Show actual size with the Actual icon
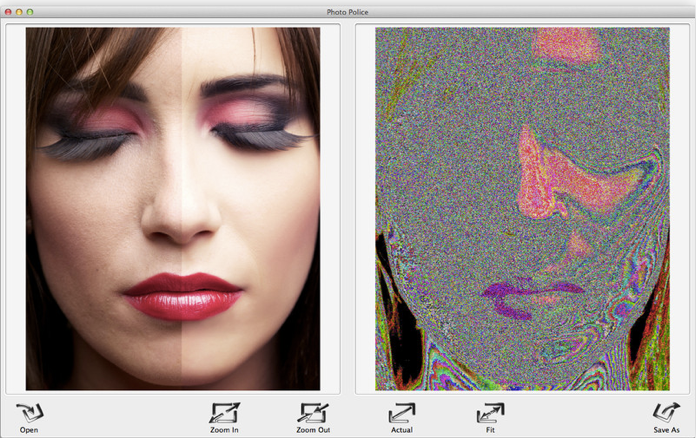 [402, 413]
